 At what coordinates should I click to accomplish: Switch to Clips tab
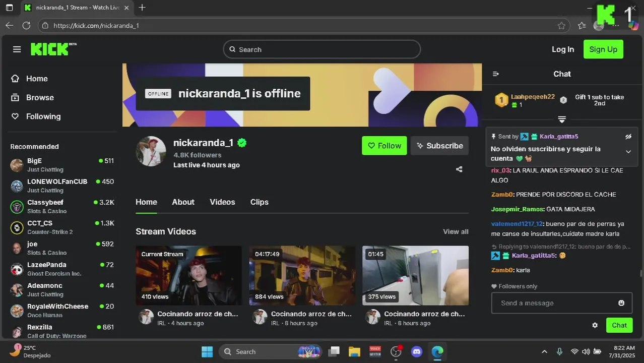[x=259, y=202]
